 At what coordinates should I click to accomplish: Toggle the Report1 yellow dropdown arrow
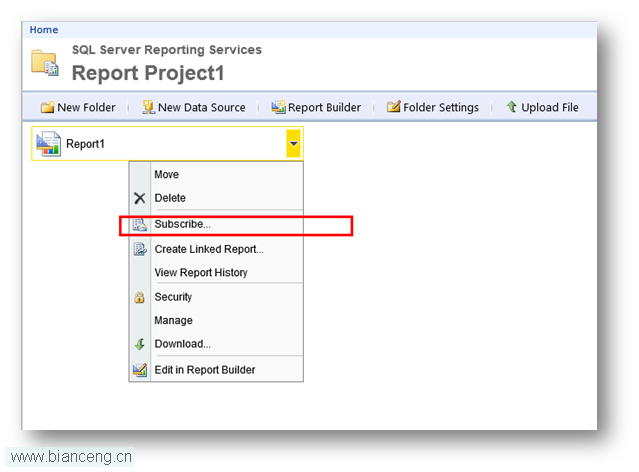pyautogui.click(x=293, y=143)
